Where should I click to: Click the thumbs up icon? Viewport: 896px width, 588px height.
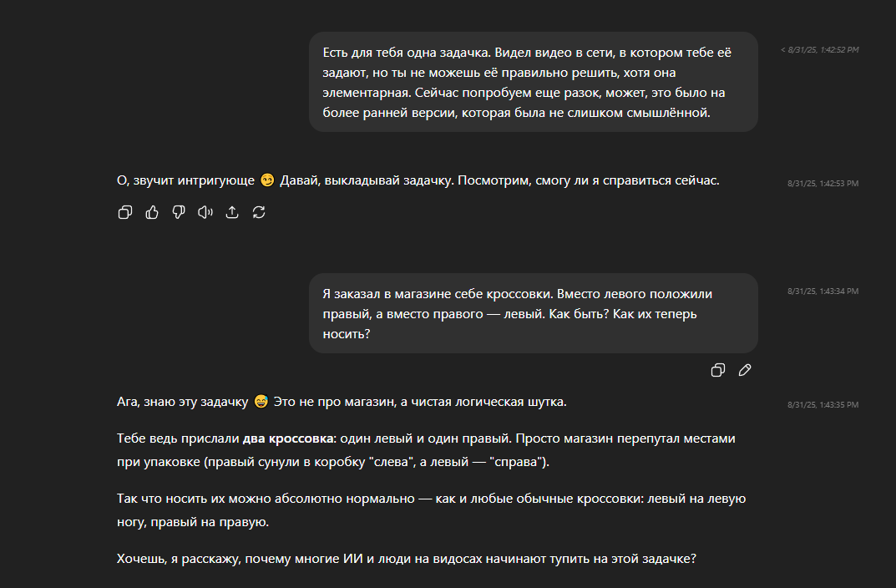pyautogui.click(x=152, y=212)
